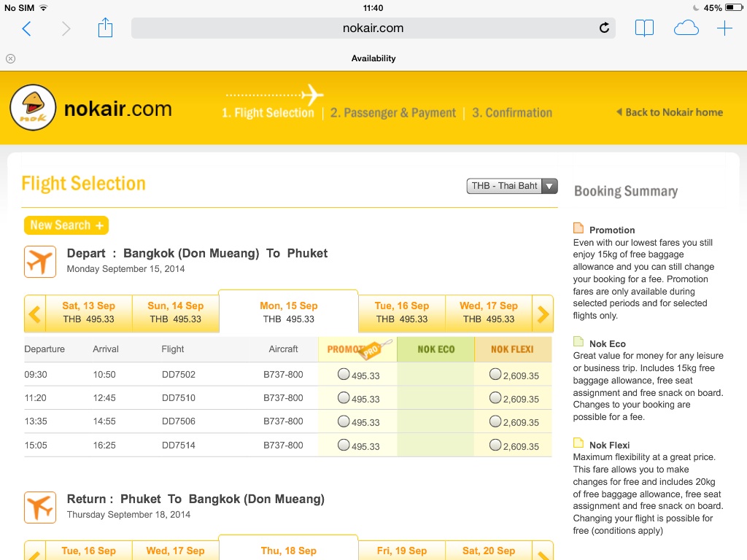Image resolution: width=747 pixels, height=560 pixels.
Task: Click the 3. Confirmation step
Action: [512, 113]
